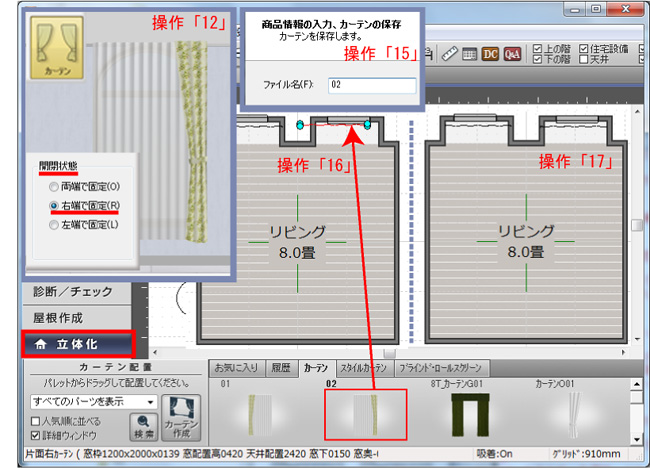Select the 両端で固定 radio option
650x468 pixels.
click(54, 187)
